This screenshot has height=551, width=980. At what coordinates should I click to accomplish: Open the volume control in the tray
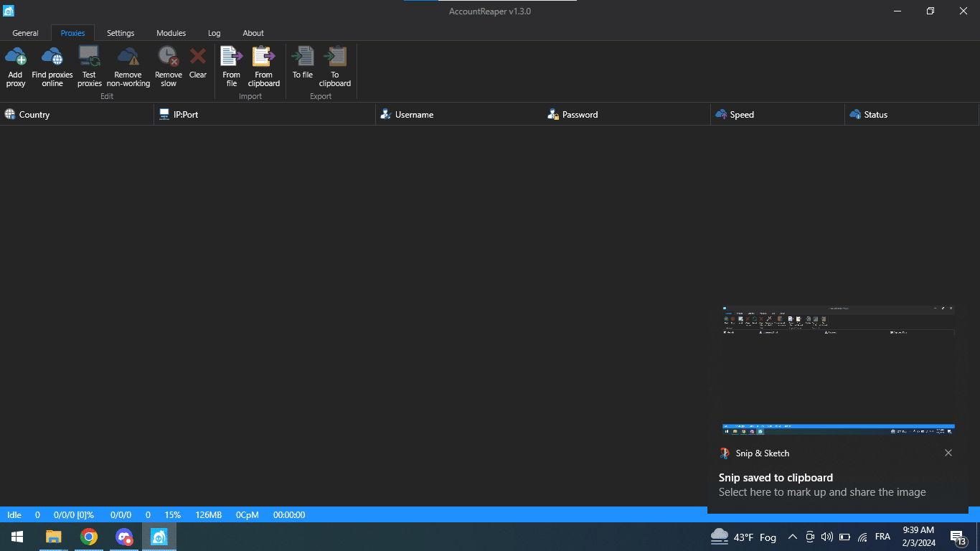(827, 537)
